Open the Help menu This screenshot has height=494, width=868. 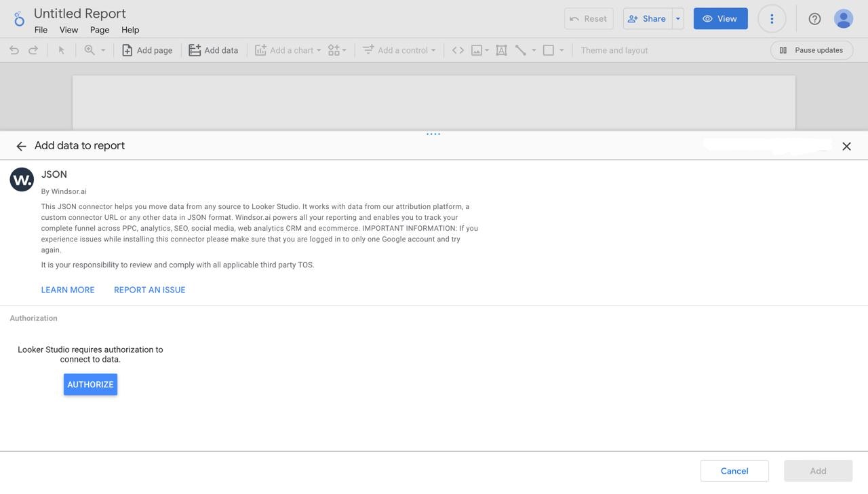(130, 30)
